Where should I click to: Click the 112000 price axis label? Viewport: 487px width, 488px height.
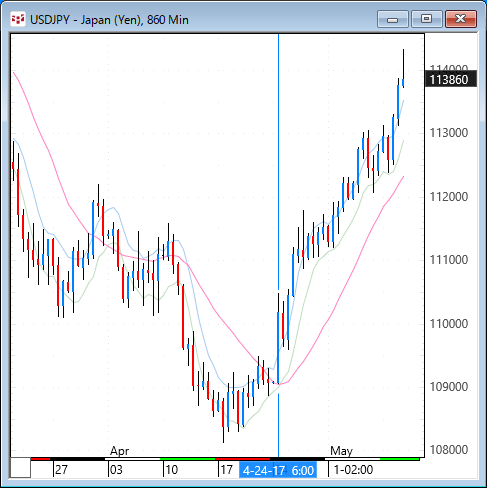[x=449, y=197]
